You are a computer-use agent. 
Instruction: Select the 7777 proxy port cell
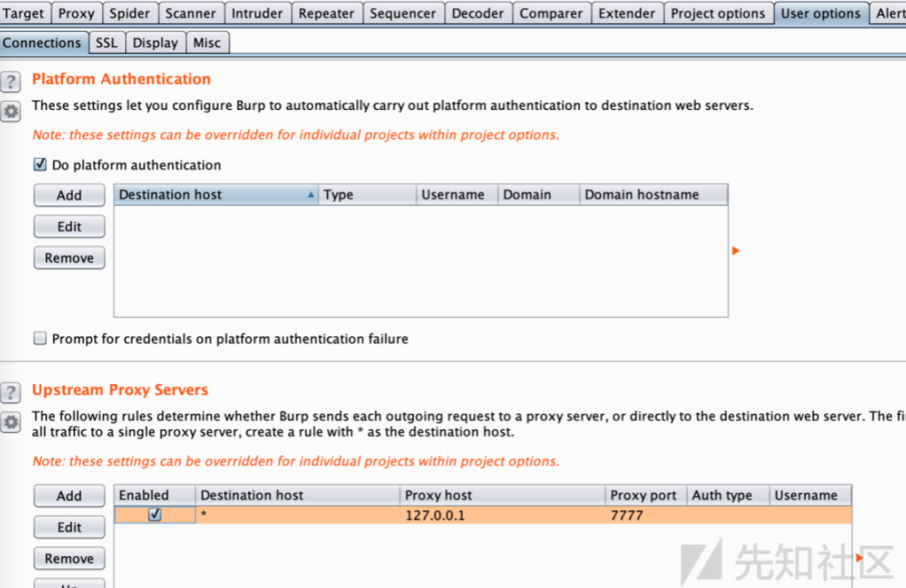pyautogui.click(x=646, y=515)
